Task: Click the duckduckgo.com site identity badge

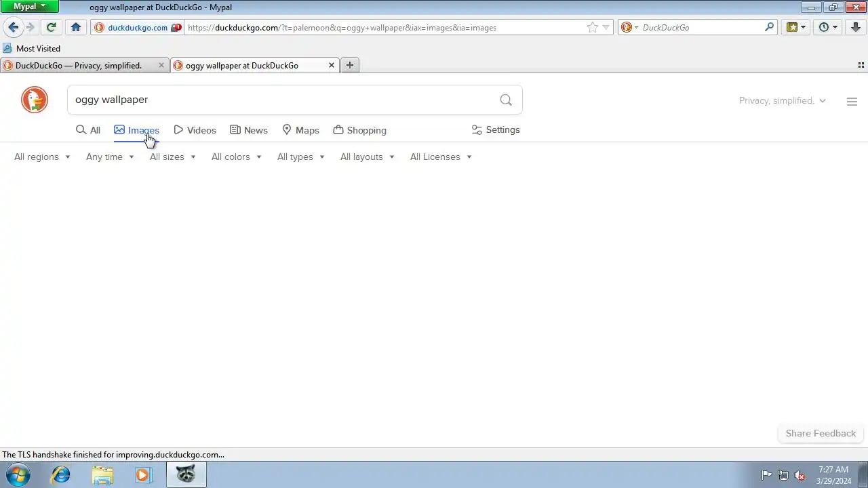Action: (138, 28)
